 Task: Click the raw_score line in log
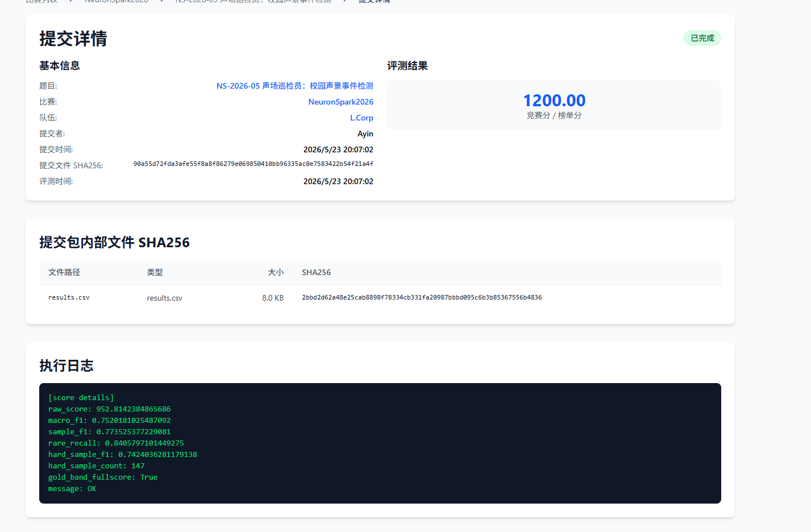click(109, 409)
